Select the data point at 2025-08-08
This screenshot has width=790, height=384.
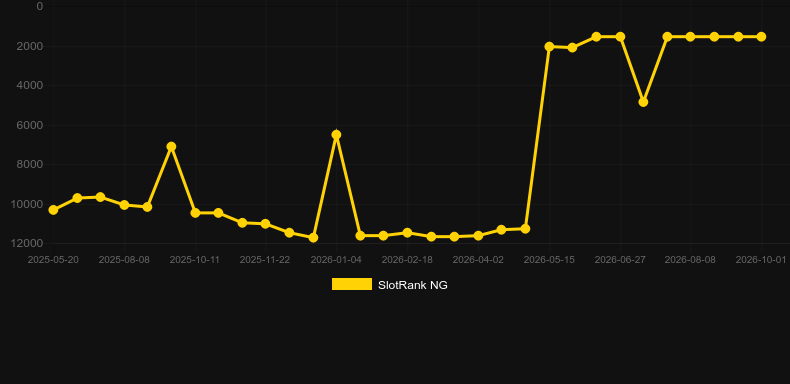coord(124,205)
